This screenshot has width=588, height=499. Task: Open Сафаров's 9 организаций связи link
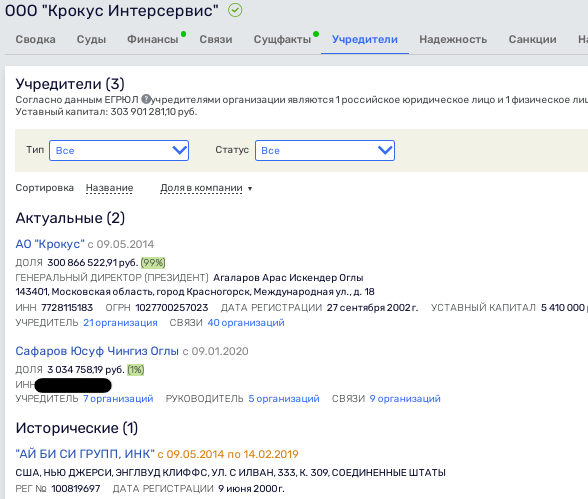(x=405, y=399)
